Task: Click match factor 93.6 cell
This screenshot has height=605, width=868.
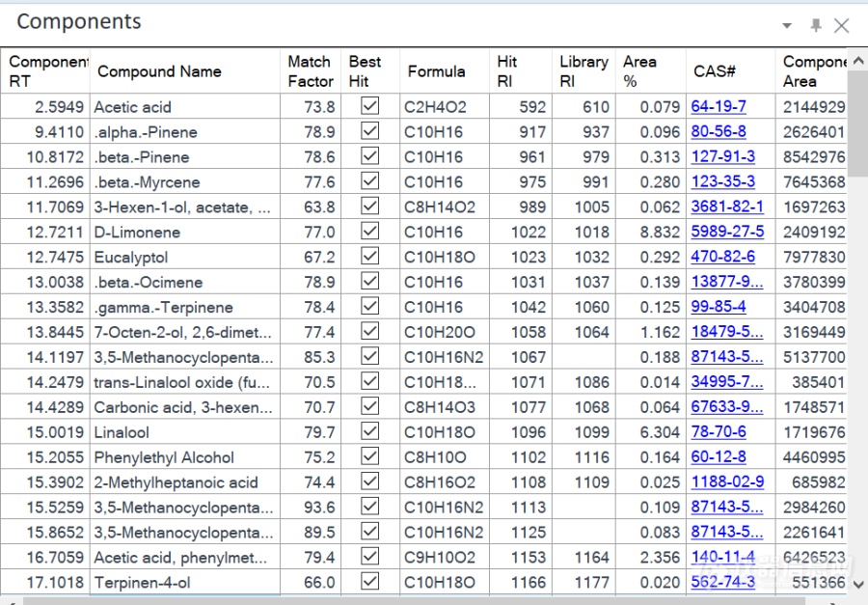Action: [x=311, y=507]
